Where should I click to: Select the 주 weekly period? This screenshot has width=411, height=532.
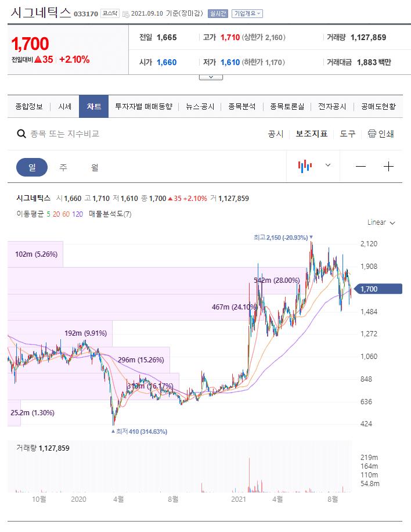63,167
